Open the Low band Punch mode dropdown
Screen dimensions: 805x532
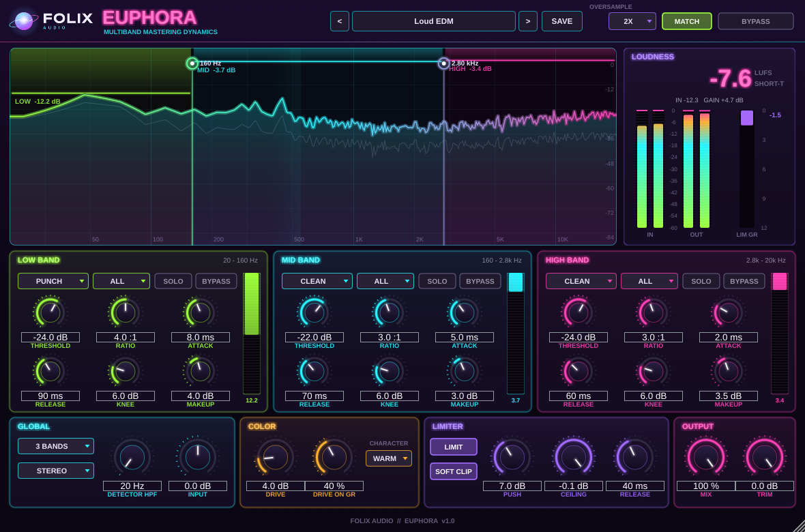[53, 281]
